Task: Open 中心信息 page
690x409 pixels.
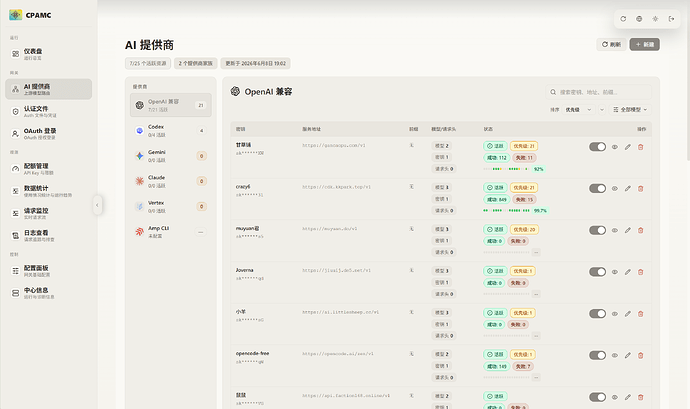Action: click(x=48, y=293)
